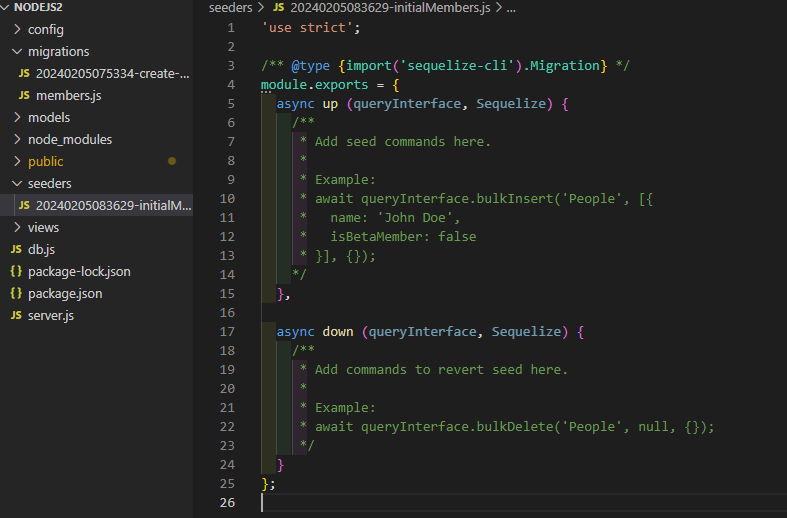Expand the config folder chevron
The height and width of the screenshot is (518, 787).
(x=17, y=29)
